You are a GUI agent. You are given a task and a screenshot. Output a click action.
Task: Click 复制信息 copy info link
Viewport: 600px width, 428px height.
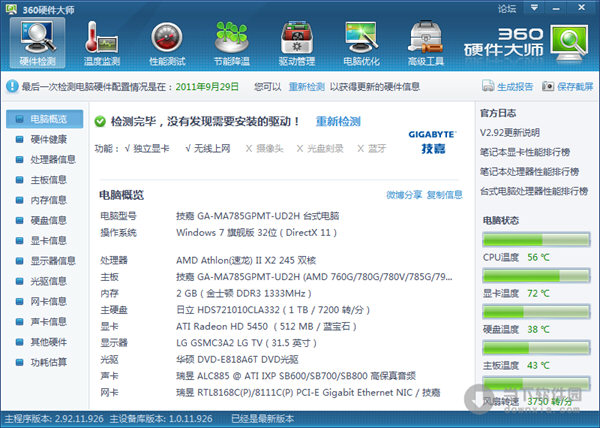pyautogui.click(x=444, y=194)
